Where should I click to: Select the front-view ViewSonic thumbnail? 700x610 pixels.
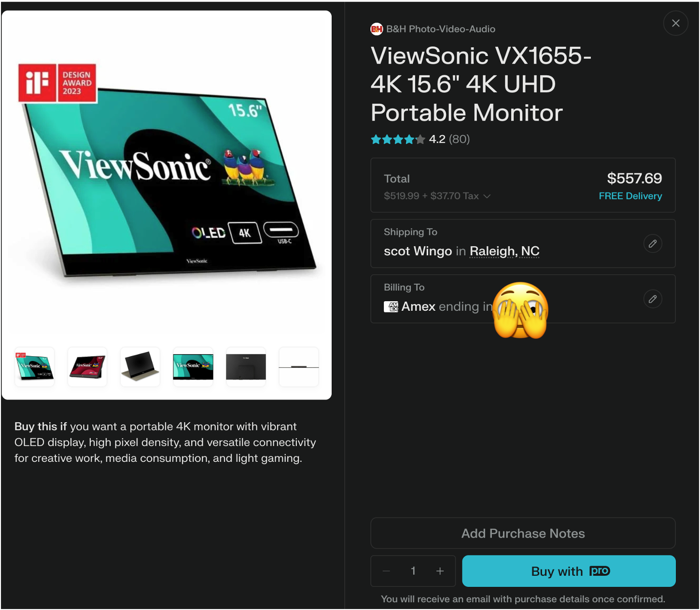tap(193, 367)
